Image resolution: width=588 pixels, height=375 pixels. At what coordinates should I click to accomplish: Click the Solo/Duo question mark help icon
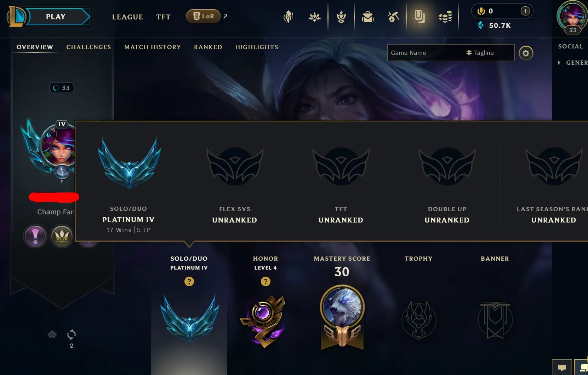pos(189,282)
